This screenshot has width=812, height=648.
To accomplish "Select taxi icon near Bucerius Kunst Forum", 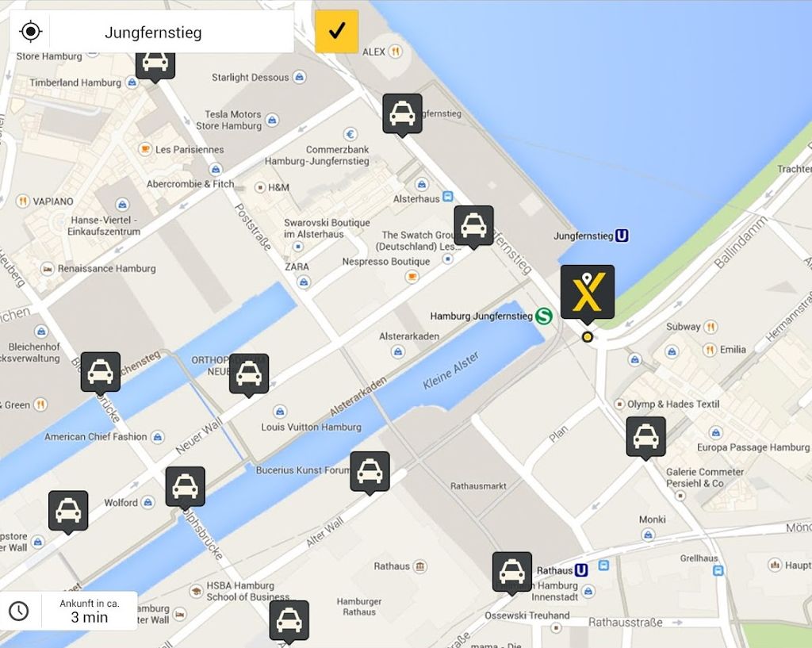I will pos(370,473).
